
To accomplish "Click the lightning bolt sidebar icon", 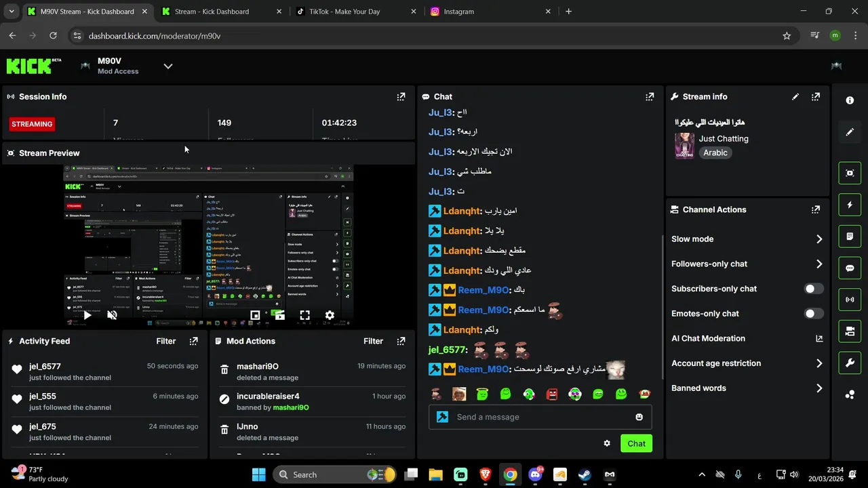I will pos(850,205).
